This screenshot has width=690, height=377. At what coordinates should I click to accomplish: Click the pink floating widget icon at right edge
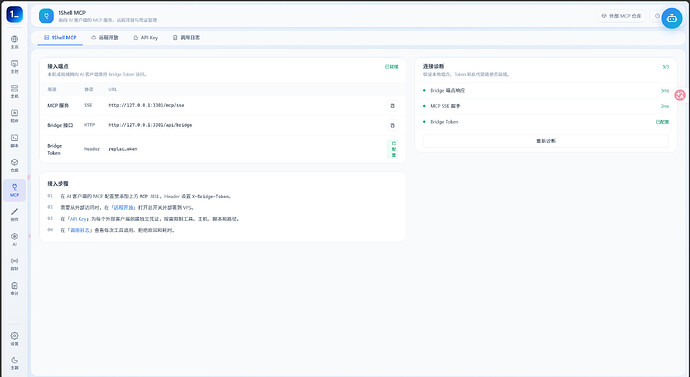pyautogui.click(x=680, y=95)
